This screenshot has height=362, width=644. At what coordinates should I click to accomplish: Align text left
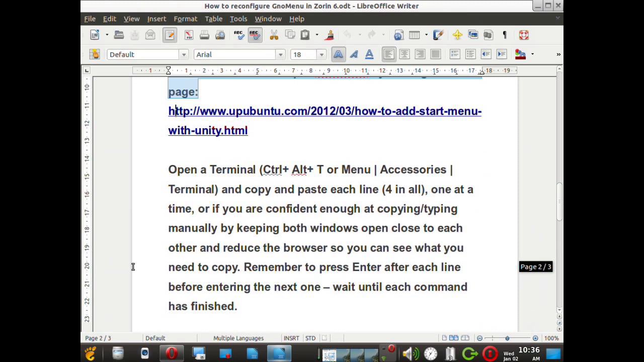click(388, 54)
